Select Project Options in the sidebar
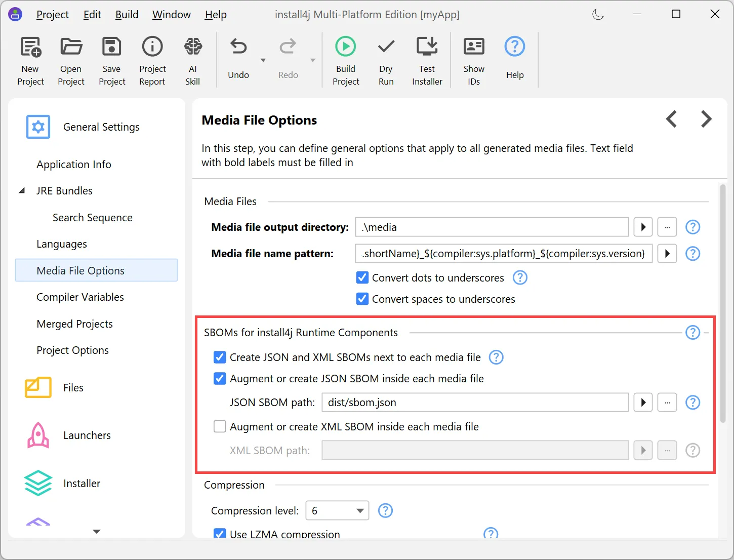This screenshot has width=734, height=560. click(73, 350)
